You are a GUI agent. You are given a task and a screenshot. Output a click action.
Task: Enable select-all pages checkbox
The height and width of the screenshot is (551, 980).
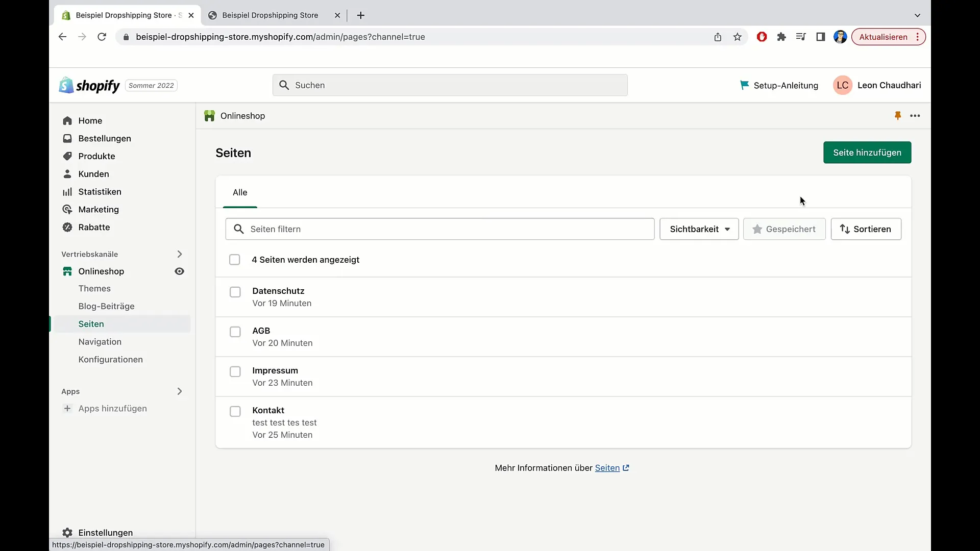234,260
